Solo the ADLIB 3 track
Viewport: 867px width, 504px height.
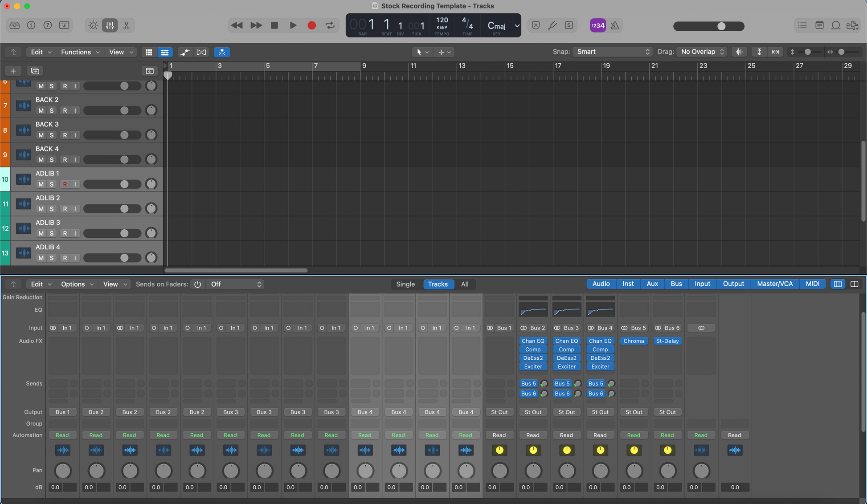(x=52, y=233)
